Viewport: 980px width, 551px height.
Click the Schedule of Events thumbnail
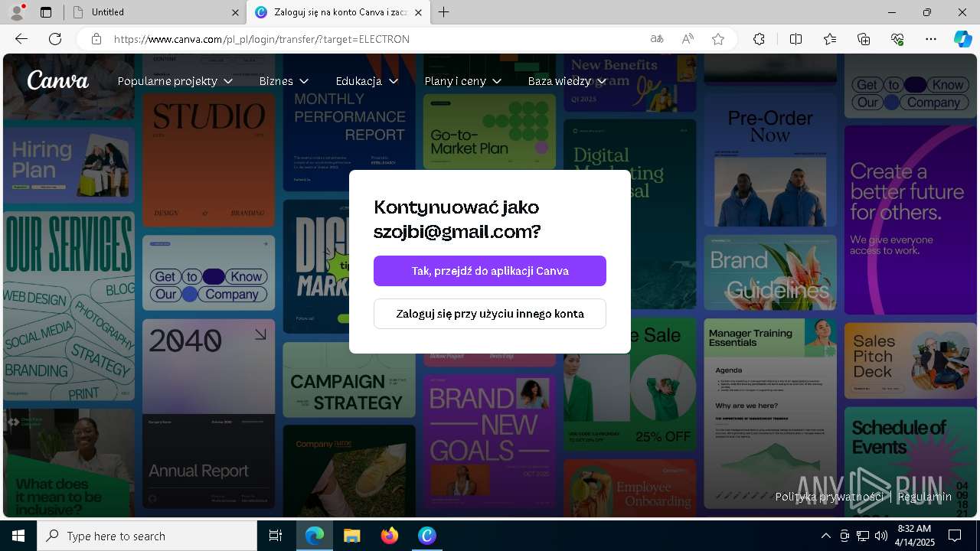910,461
